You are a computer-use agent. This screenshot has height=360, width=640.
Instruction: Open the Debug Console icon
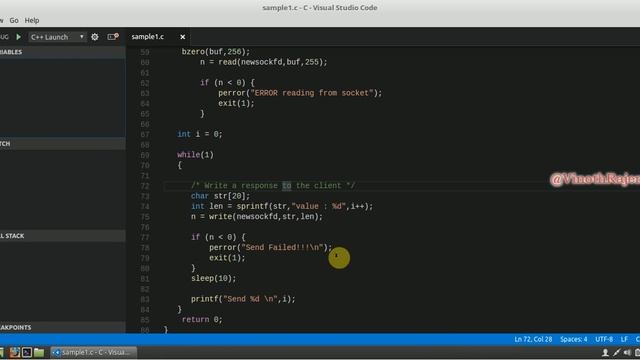pos(113,37)
